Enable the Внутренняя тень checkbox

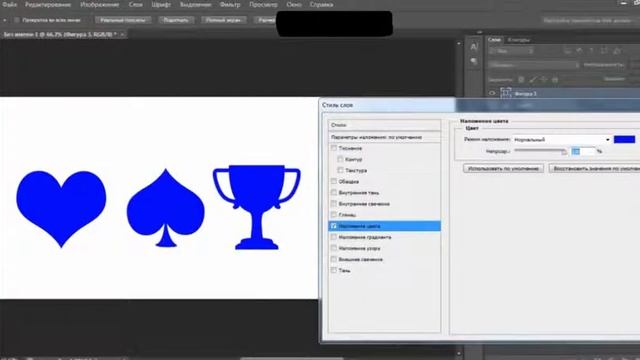334,192
